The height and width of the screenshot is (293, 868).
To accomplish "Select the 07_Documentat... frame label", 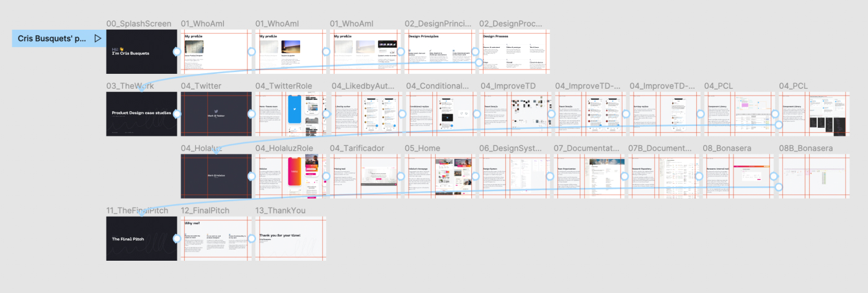I will pyautogui.click(x=587, y=148).
